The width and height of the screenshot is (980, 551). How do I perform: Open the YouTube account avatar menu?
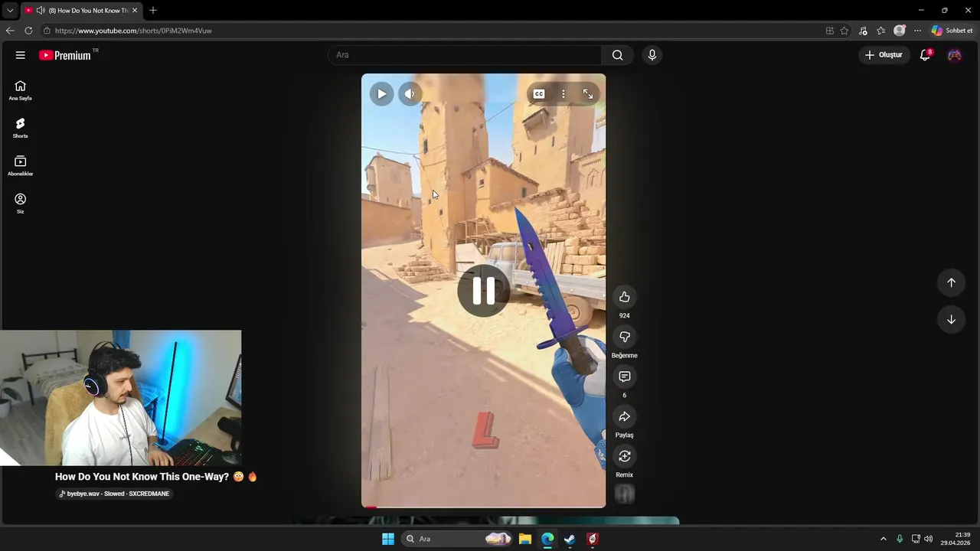(x=954, y=55)
